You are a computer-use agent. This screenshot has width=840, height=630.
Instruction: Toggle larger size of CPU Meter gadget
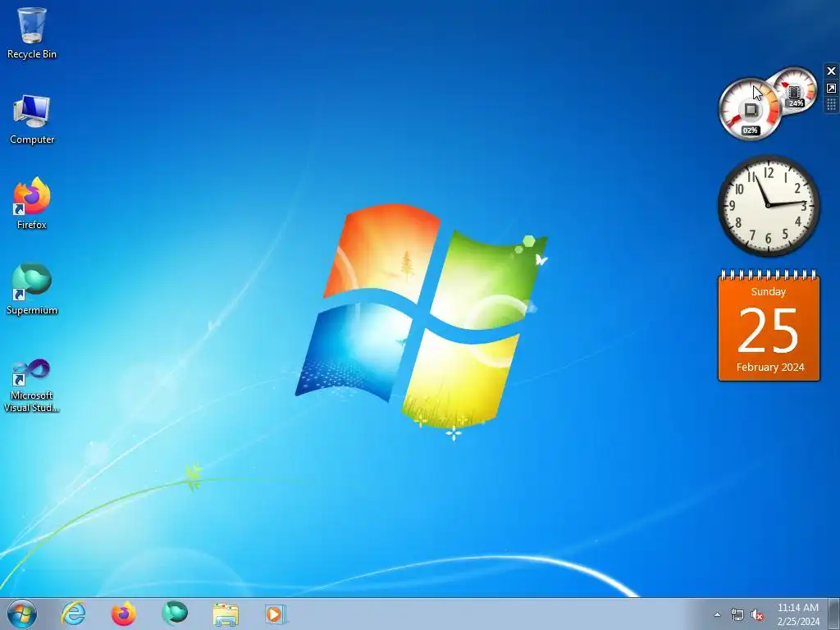coord(832,89)
